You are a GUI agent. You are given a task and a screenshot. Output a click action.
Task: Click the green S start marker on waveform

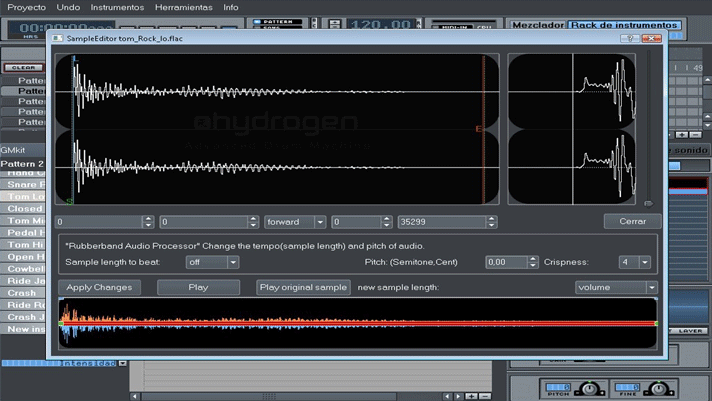pos(69,201)
